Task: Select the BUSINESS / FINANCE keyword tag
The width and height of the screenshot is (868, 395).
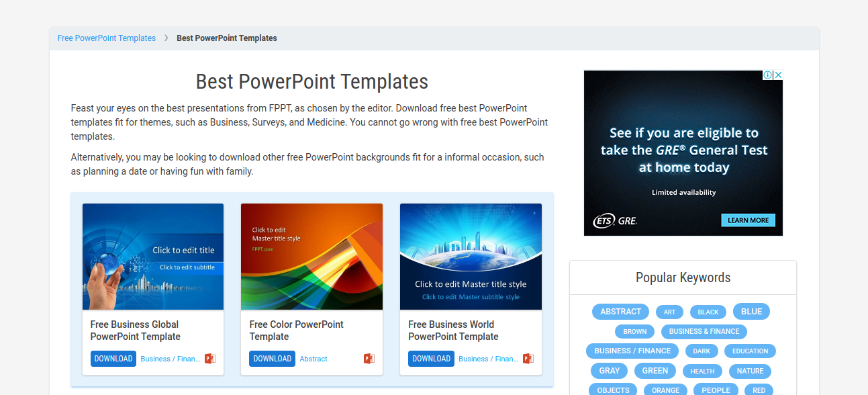Action: coord(632,351)
